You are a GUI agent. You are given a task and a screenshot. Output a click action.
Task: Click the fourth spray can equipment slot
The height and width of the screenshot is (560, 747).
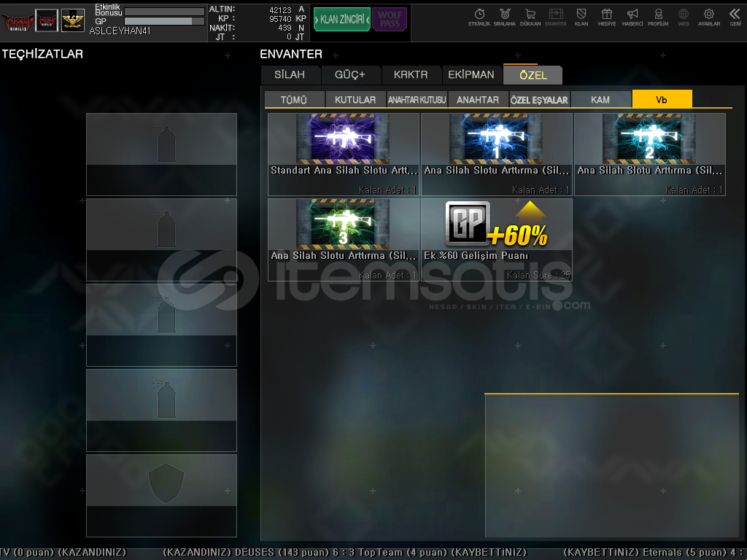161,410
